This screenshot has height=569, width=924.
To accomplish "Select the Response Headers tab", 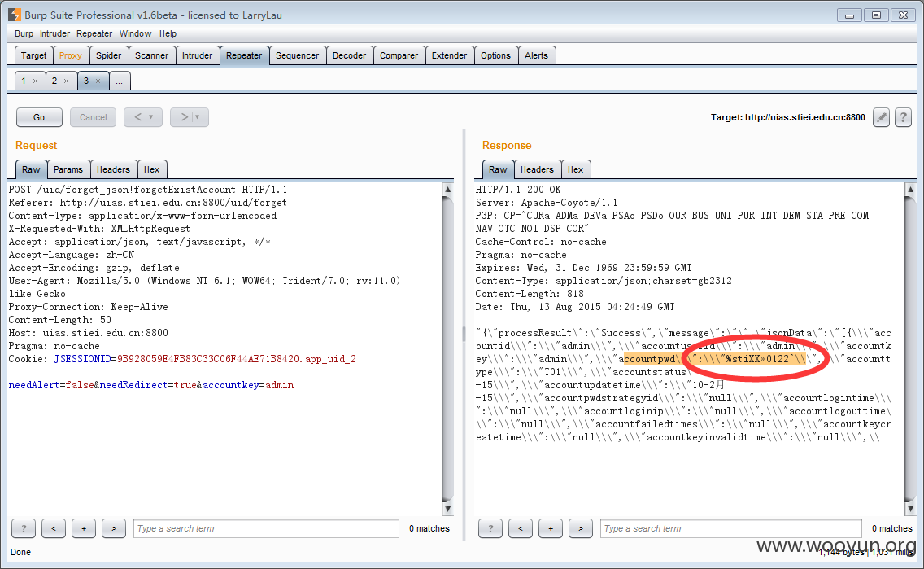I will click(x=537, y=169).
